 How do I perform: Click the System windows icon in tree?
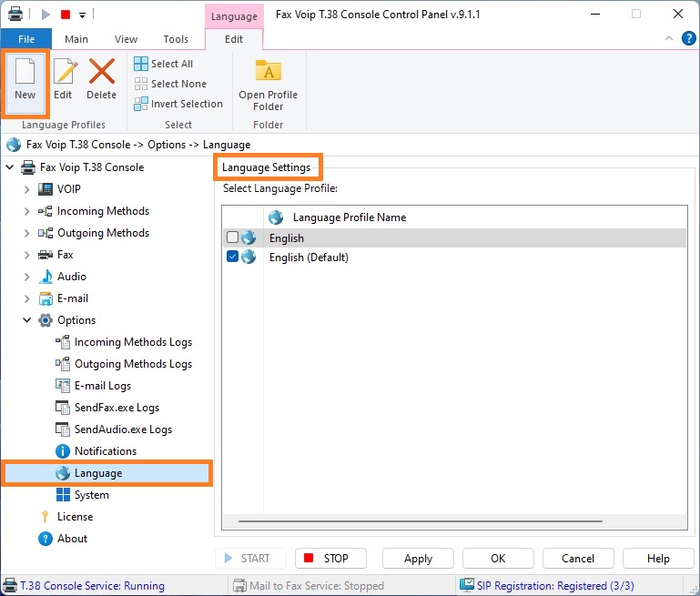tap(63, 495)
